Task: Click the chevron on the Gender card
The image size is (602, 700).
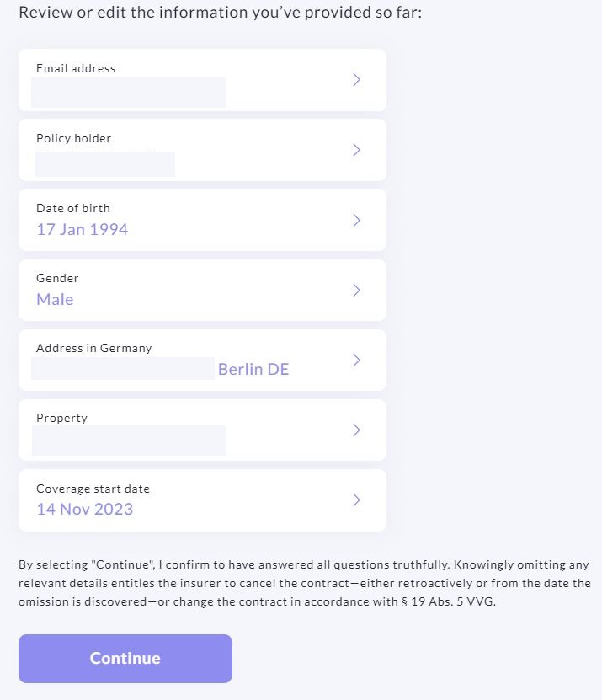Action: [355, 290]
